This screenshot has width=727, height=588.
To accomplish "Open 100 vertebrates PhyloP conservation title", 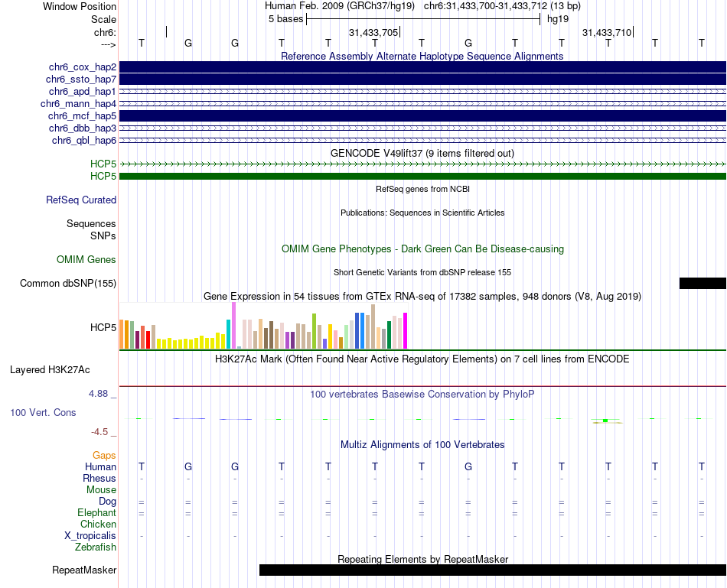I will (422, 395).
